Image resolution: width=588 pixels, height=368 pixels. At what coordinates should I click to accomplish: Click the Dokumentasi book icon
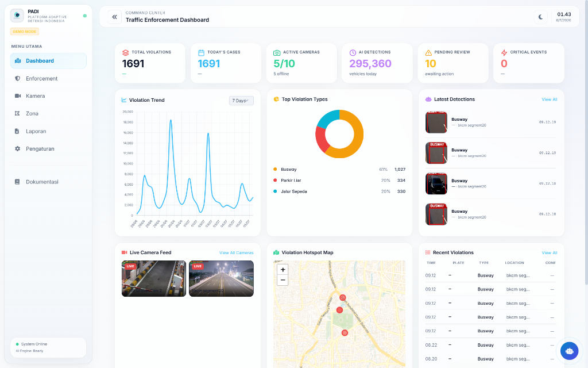coord(17,182)
